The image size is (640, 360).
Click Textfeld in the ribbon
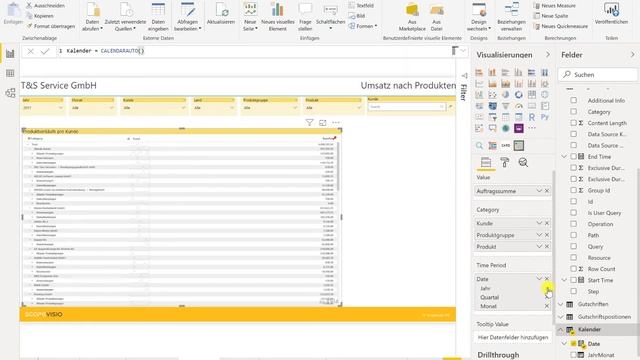pyautogui.click(x=361, y=6)
